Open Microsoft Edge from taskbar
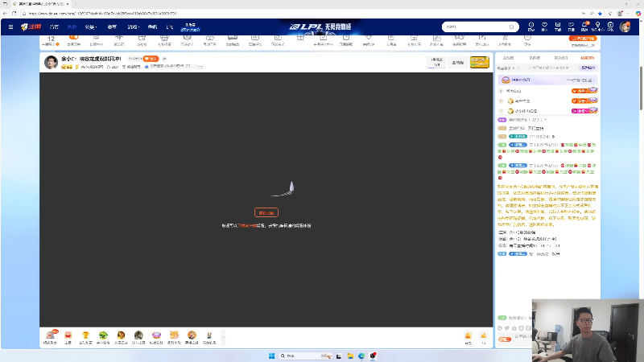This screenshot has width=644, height=362. [x=361, y=356]
